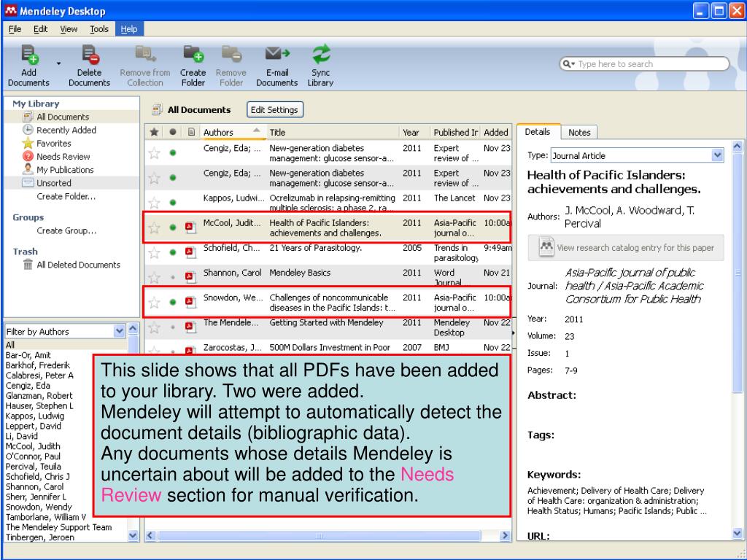Select Snowdon, Wendy in author filter
747x560 pixels.
point(39,507)
